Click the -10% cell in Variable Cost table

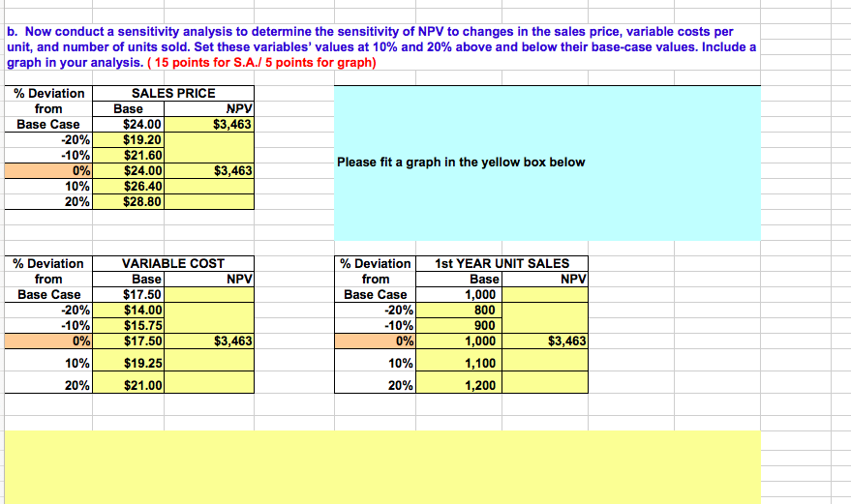click(x=48, y=325)
